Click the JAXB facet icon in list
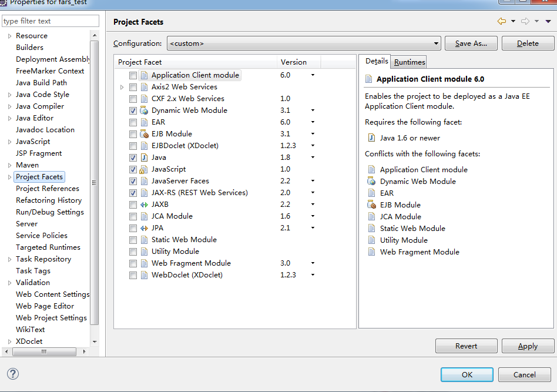Image resolution: width=557 pixels, height=392 pixels. click(x=144, y=205)
